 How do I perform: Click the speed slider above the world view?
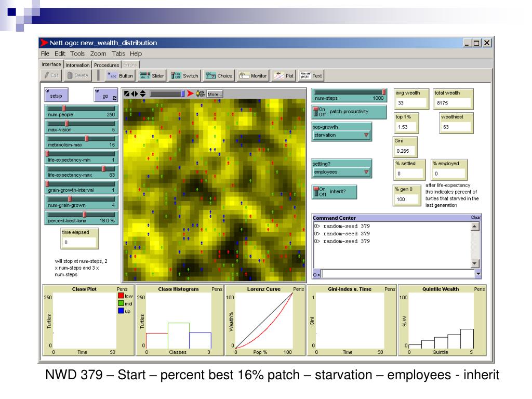pyautogui.click(x=167, y=94)
